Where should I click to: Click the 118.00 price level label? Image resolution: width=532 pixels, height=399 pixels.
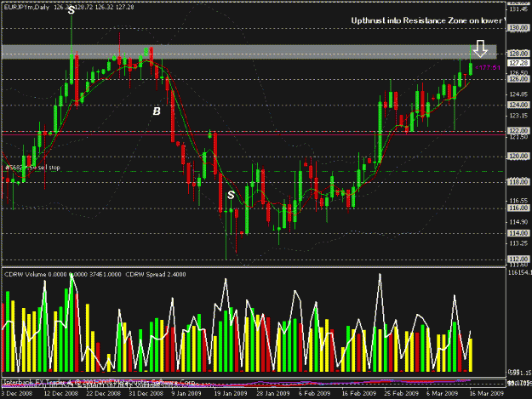[518, 182]
